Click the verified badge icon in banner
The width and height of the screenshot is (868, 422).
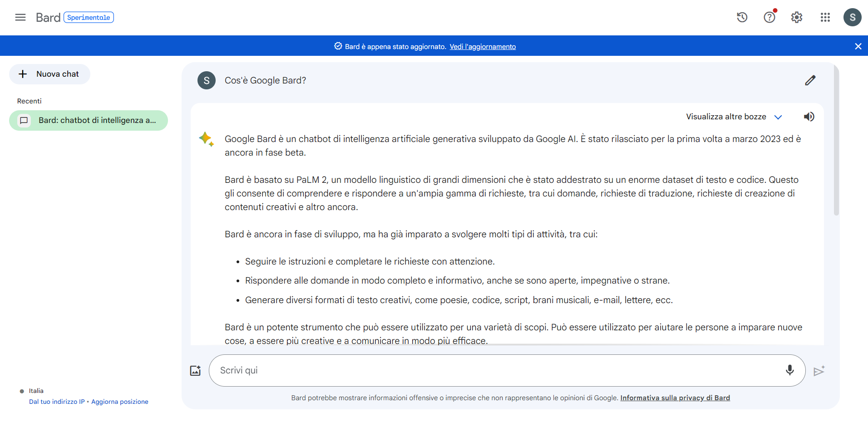click(x=338, y=46)
